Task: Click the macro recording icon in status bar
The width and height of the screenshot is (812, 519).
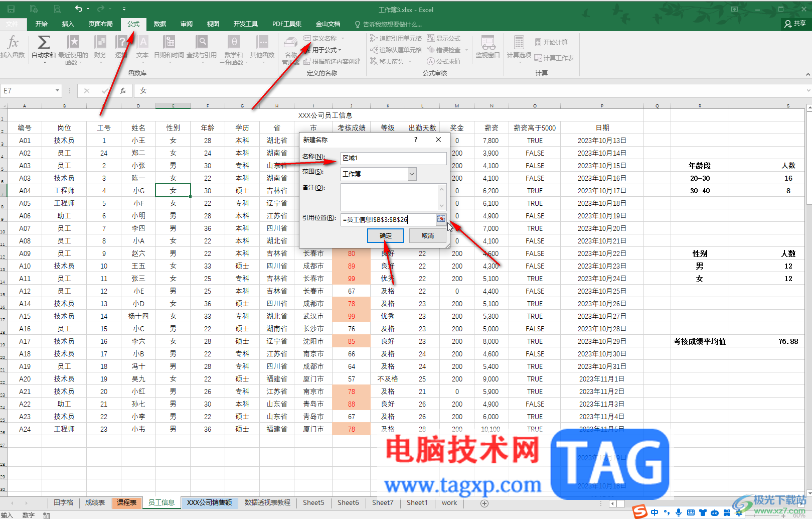Action: pyautogui.click(x=46, y=515)
